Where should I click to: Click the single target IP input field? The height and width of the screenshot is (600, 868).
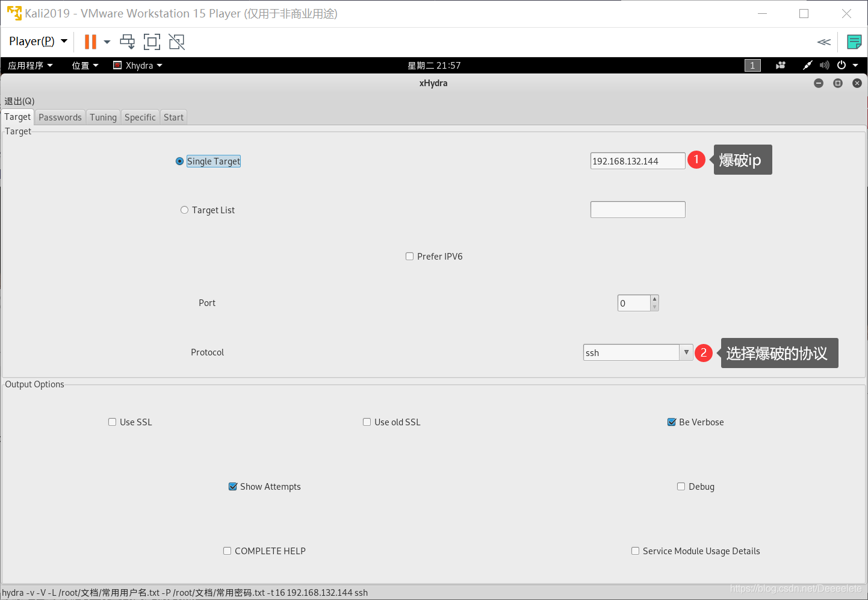pos(637,161)
